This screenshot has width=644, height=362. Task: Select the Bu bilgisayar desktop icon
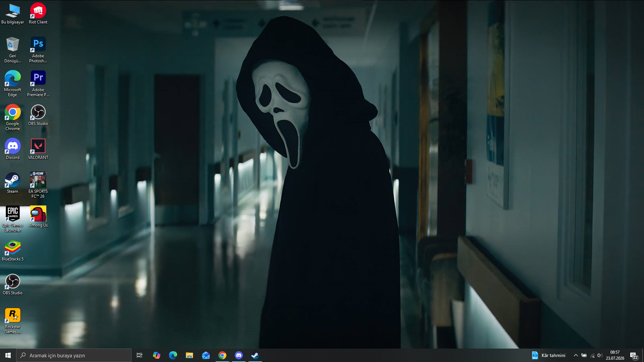pyautogui.click(x=13, y=14)
